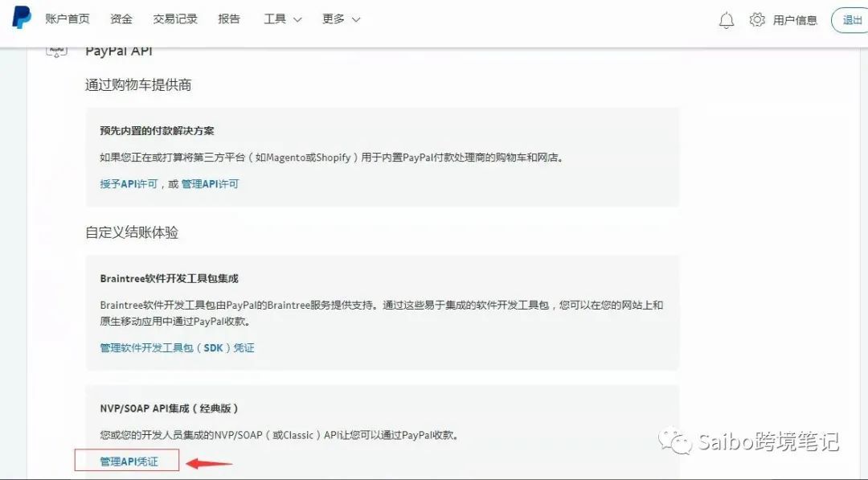The image size is (868, 480).
Task: Click the 管理API凭证 link
Action: point(129,462)
